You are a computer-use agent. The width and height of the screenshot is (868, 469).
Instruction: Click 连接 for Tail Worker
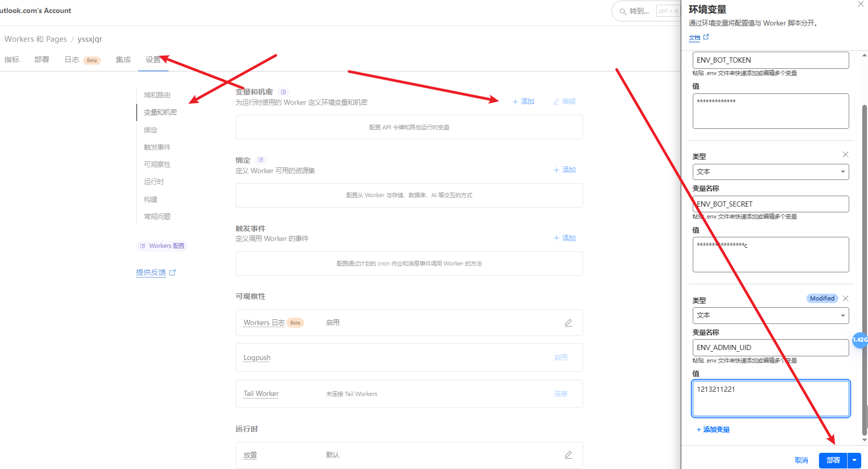point(561,393)
